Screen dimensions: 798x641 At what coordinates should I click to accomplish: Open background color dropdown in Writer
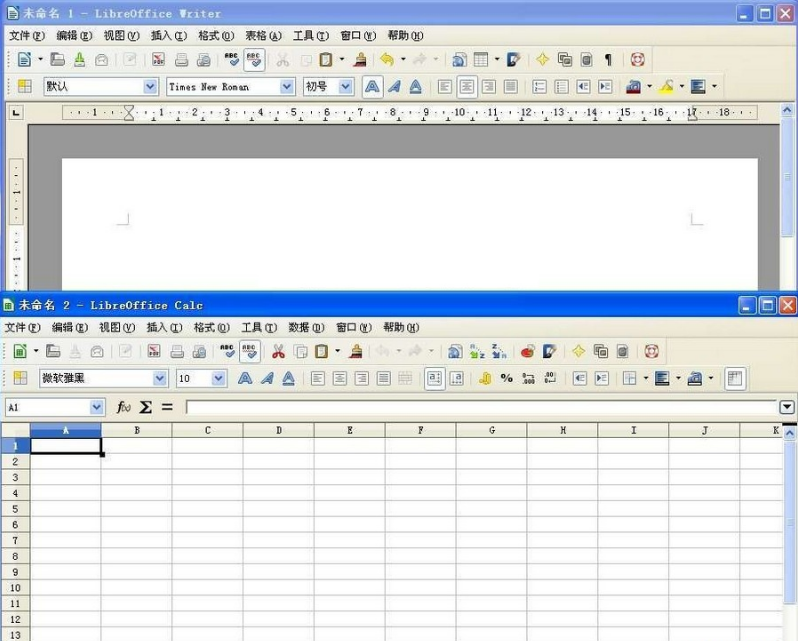tap(715, 86)
